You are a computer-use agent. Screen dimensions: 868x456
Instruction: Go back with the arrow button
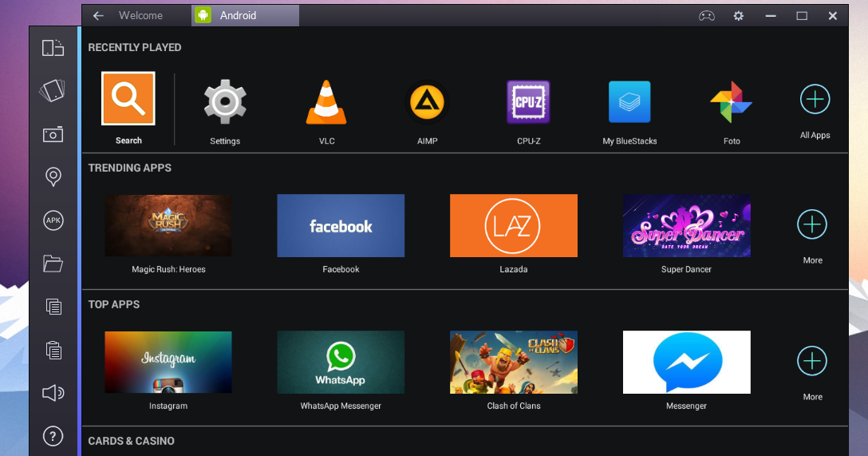tap(99, 15)
